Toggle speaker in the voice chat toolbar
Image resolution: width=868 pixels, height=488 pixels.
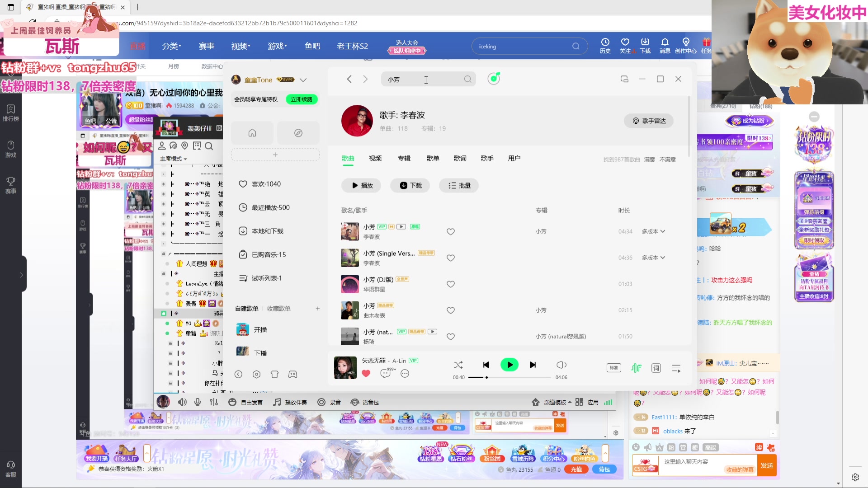click(x=182, y=402)
